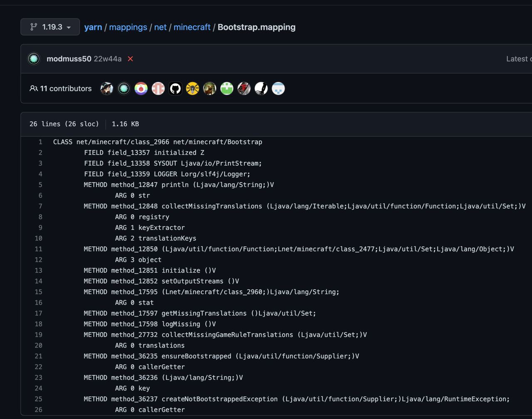Image resolution: width=532 pixels, height=419 pixels.
Task: Navigate to the mappings folder breadcrumb
Action: [128, 27]
